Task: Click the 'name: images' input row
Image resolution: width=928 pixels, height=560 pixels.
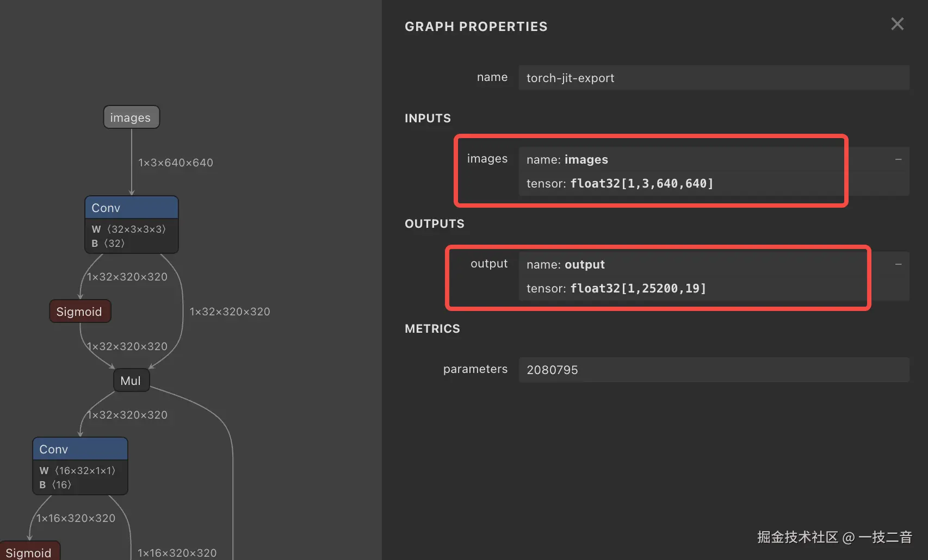Action: pyautogui.click(x=567, y=160)
